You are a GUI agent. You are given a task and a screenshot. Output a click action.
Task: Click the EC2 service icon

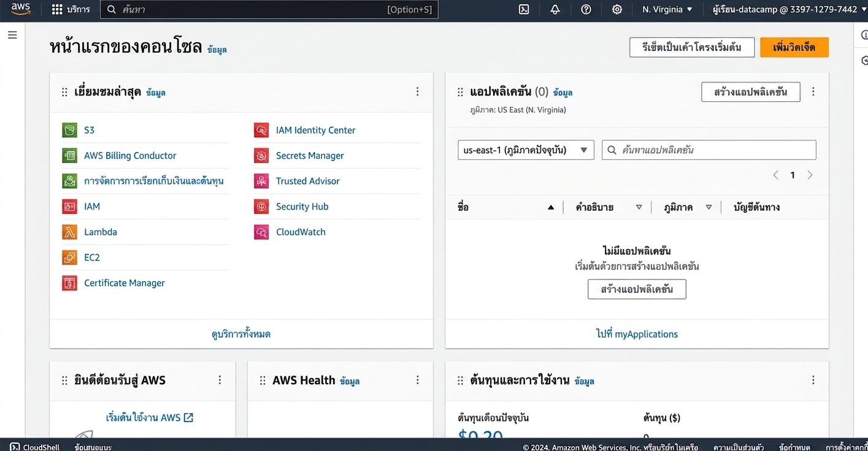[x=69, y=257]
